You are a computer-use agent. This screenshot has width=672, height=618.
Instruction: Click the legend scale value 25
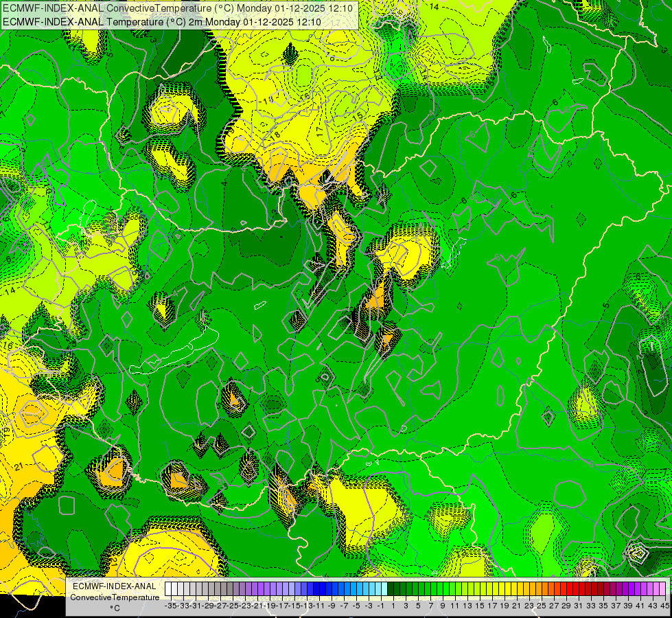[542, 606]
